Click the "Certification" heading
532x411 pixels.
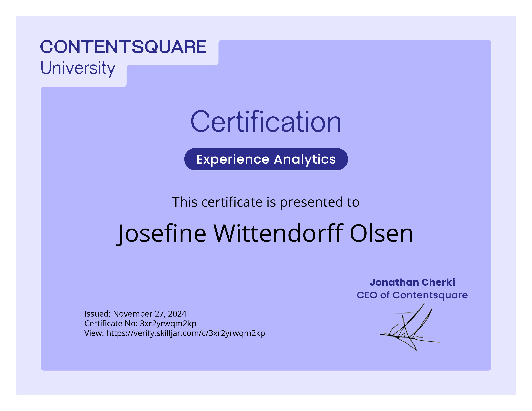(266, 121)
